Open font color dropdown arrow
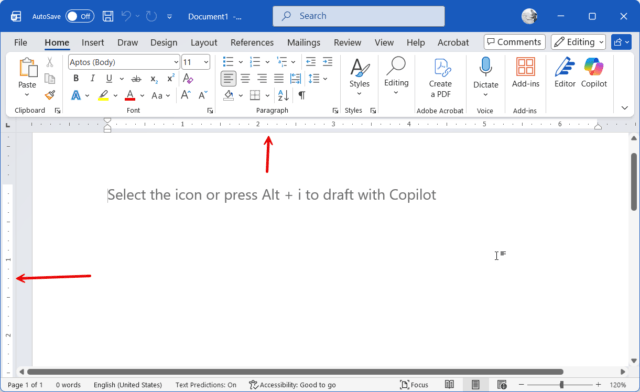The width and height of the screenshot is (640, 392). [x=142, y=96]
